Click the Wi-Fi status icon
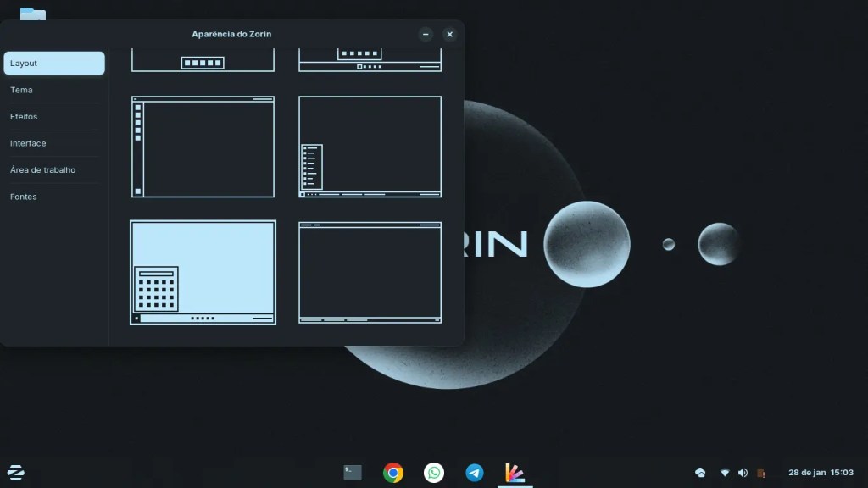 [x=723, y=473]
